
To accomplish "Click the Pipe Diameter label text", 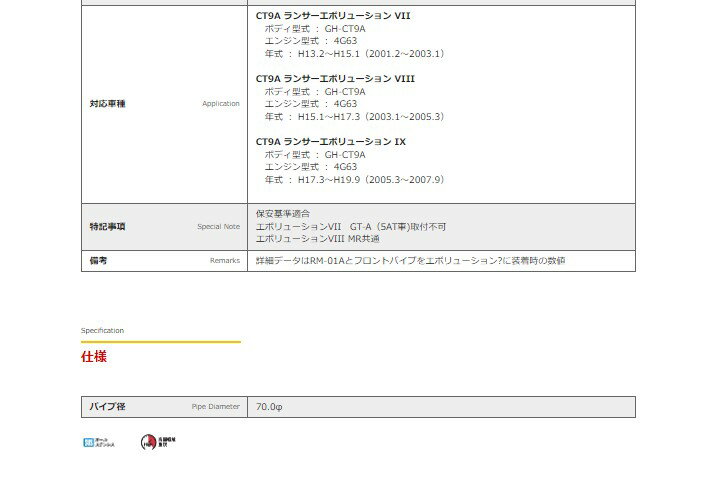I will 215,407.
